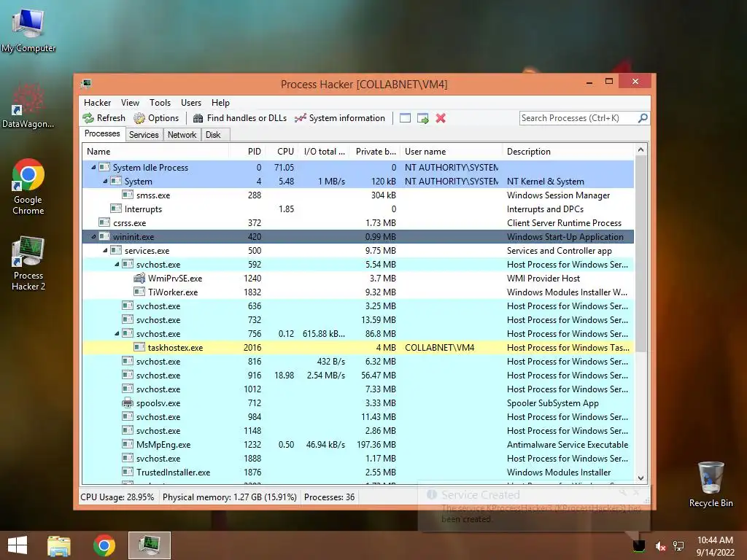Click the muted volume tray icon
747x560 pixels.
click(660, 546)
